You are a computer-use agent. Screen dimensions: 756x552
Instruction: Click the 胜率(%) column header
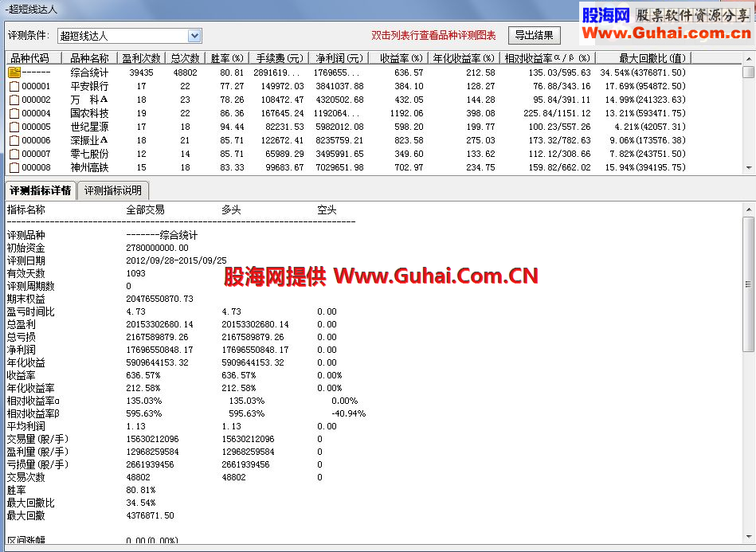coord(227,58)
